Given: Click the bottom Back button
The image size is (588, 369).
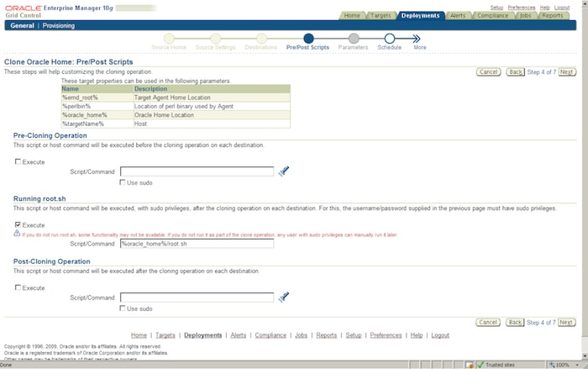Looking at the screenshot, I should click(x=515, y=322).
